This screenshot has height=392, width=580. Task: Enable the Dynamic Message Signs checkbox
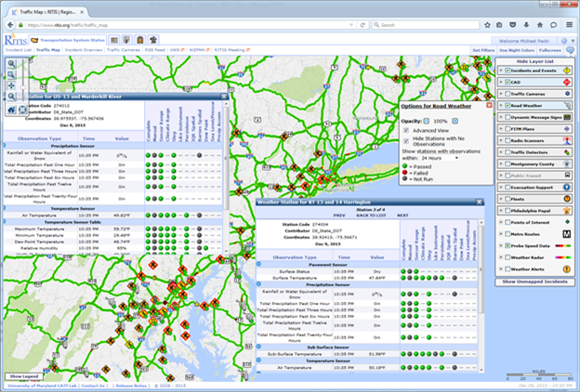tap(507, 117)
